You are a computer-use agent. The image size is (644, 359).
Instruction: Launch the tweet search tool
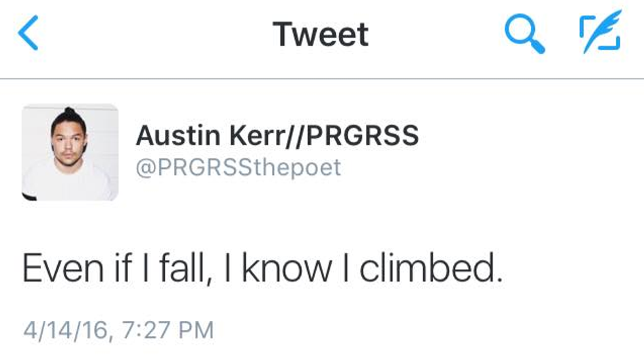point(524,34)
